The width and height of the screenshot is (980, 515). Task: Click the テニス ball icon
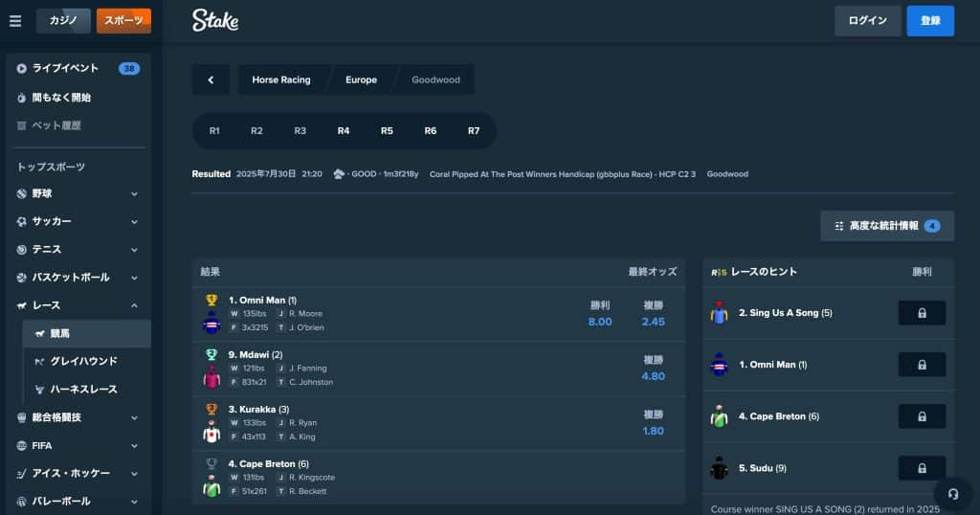(21, 250)
